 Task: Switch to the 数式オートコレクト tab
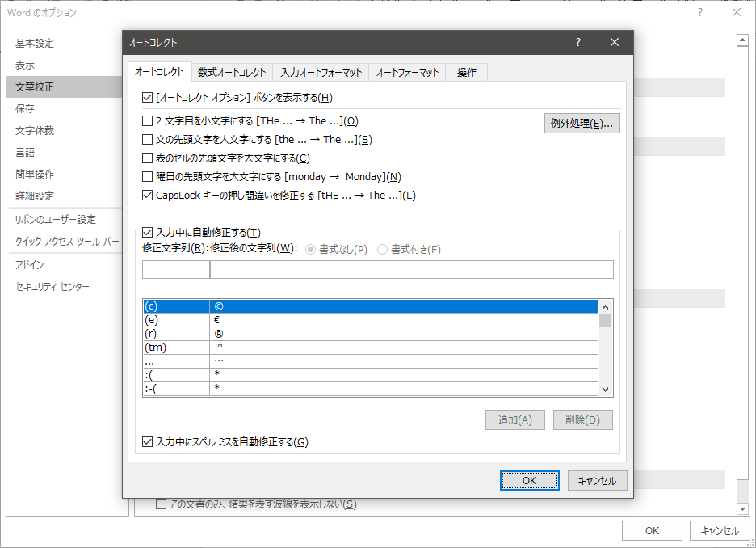coord(232,73)
